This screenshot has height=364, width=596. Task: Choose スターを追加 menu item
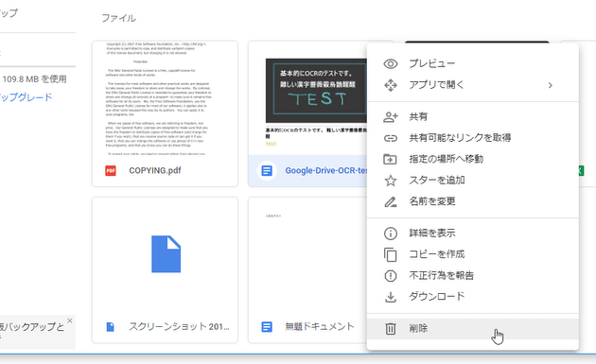[x=473, y=181]
